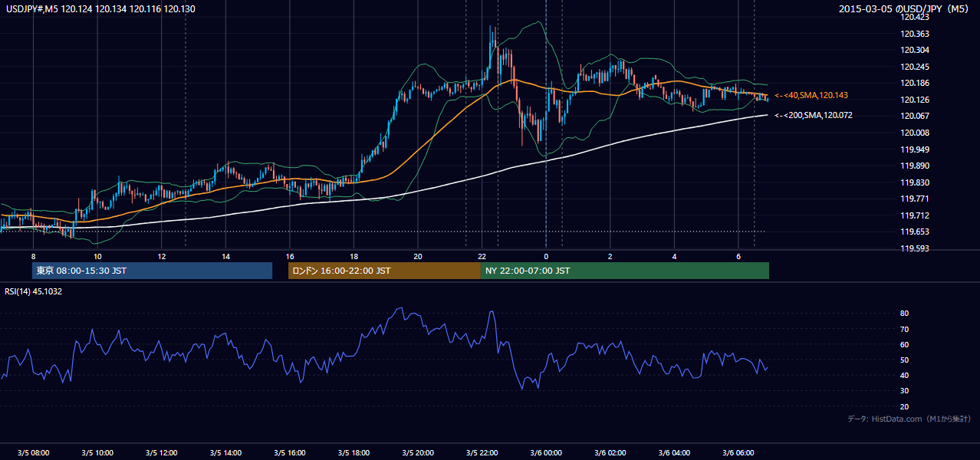Image resolution: width=980 pixels, height=460 pixels.
Task: Click price axis value 120.304
Action: [916, 50]
